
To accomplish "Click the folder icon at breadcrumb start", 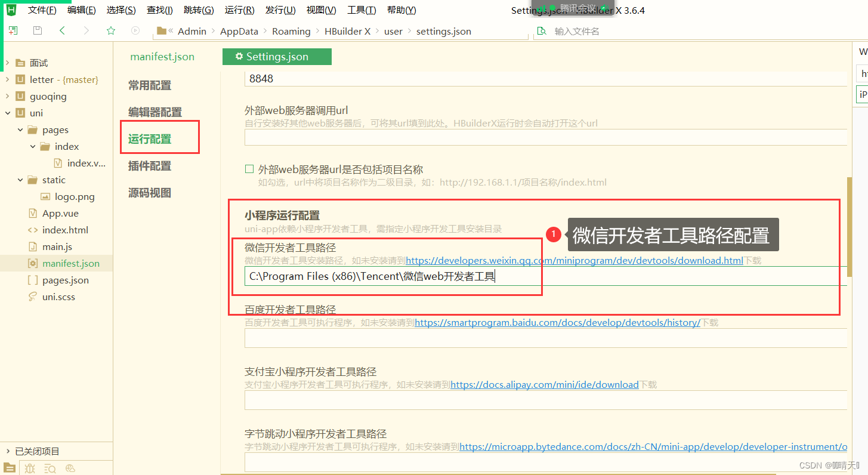I will tap(160, 31).
